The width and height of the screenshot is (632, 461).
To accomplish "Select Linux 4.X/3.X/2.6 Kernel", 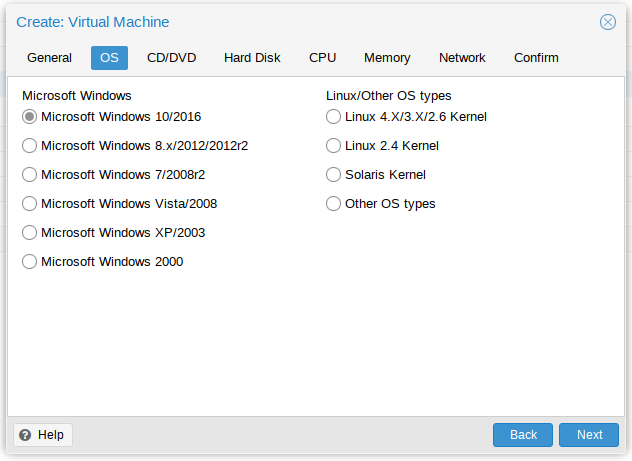I will click(x=333, y=117).
